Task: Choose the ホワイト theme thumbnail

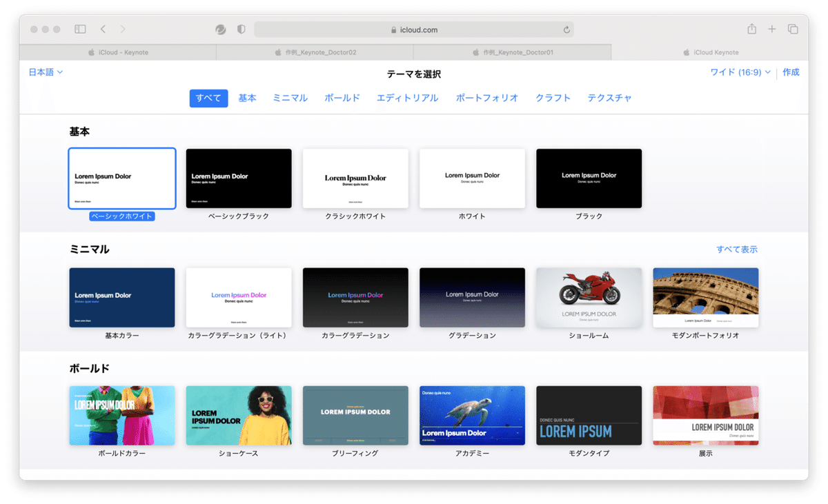Action: (472, 178)
